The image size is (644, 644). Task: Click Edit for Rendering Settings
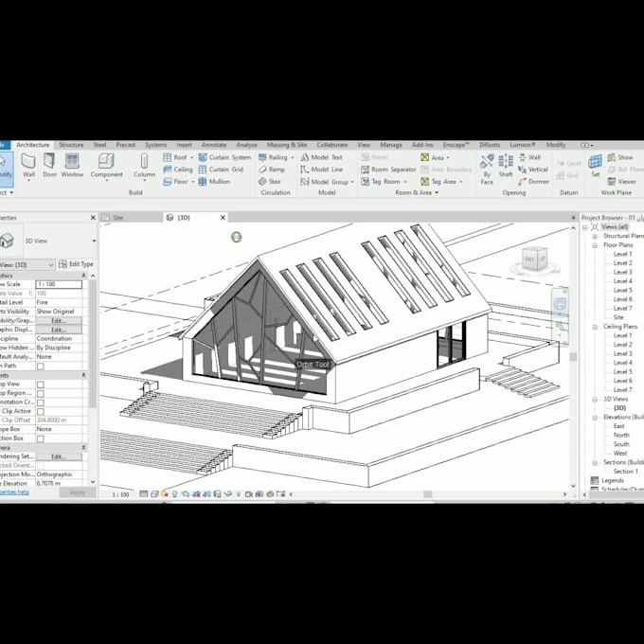(x=59, y=456)
